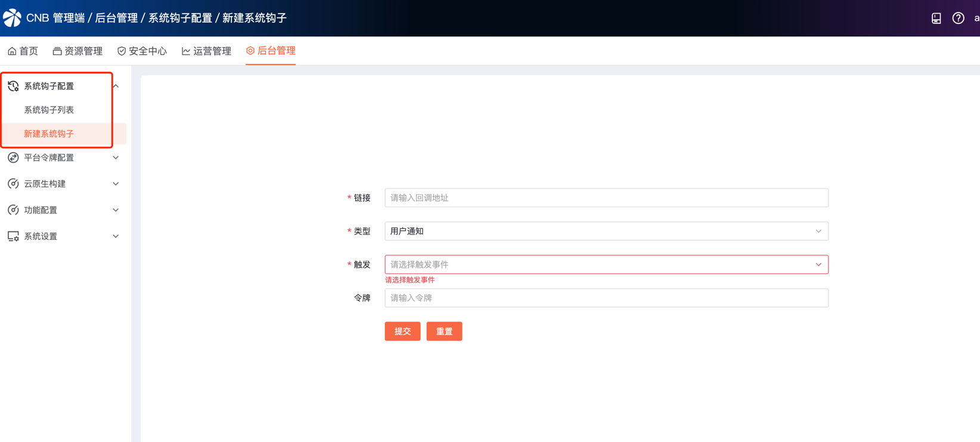Select the 后台管理 tab
Image resolution: width=980 pixels, height=442 pixels.
pos(271,51)
